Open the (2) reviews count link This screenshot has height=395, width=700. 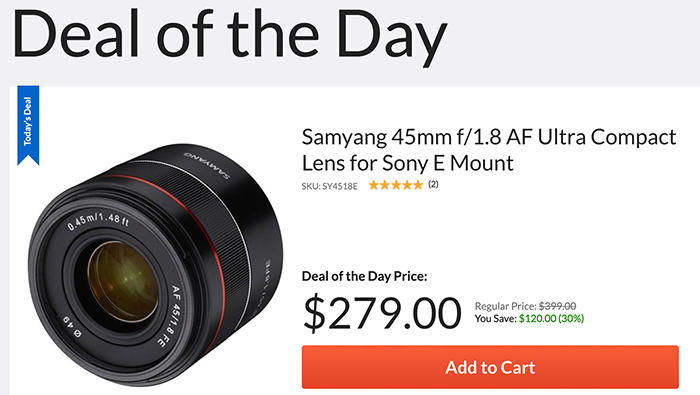[433, 184]
